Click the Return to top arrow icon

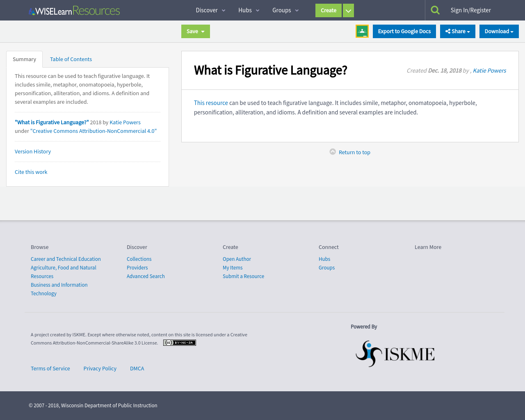coord(333,152)
